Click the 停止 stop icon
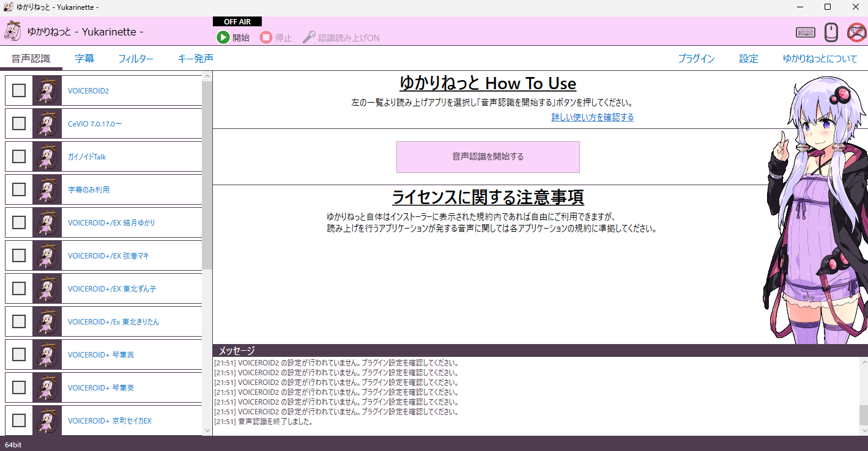 pos(266,37)
